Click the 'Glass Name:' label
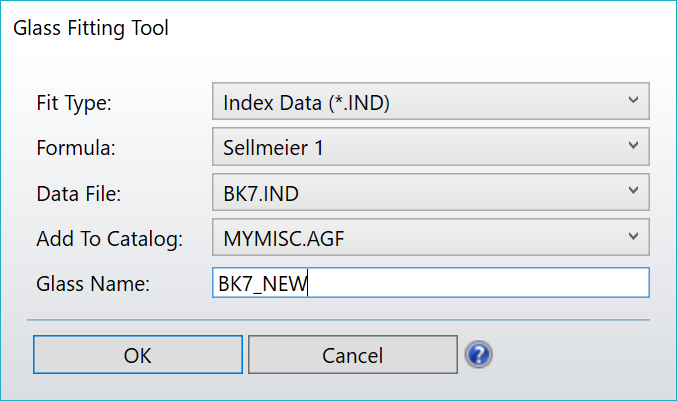Screen dimensions: 677x401 93,284
